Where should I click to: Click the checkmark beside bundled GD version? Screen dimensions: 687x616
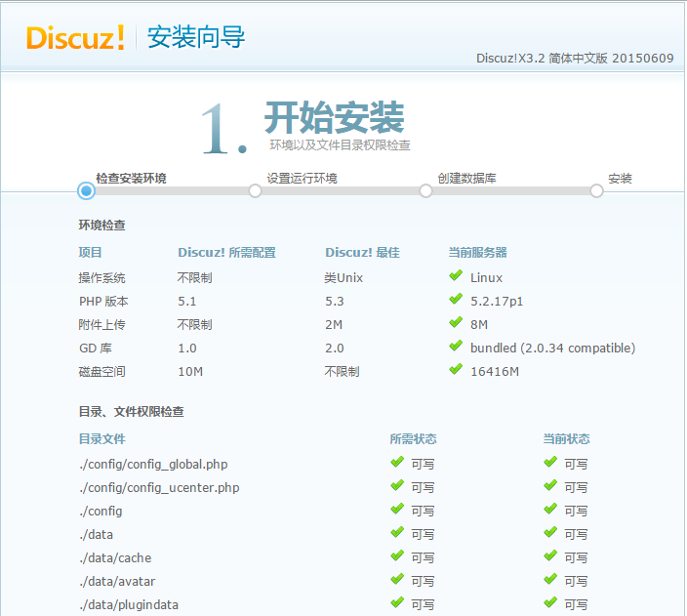tap(456, 347)
